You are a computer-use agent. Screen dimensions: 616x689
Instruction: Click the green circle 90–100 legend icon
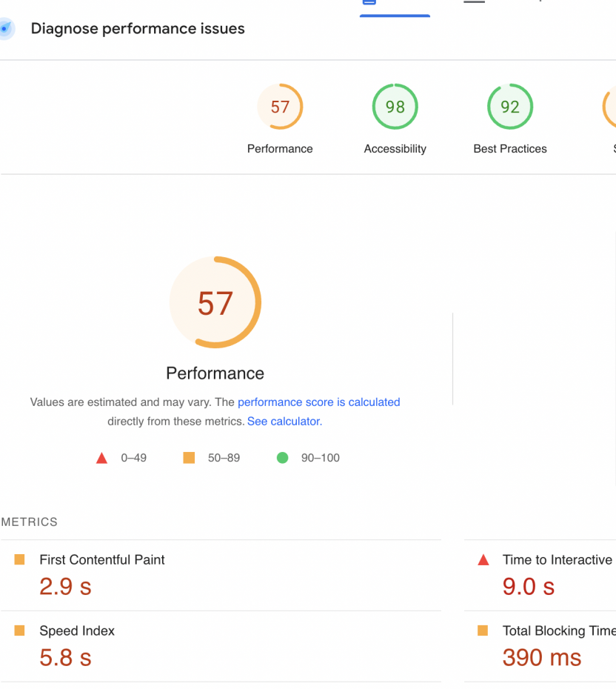click(282, 458)
